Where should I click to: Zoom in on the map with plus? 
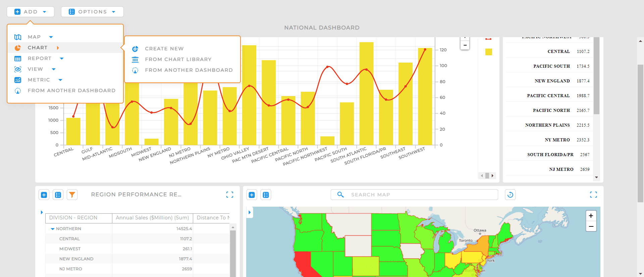click(591, 216)
